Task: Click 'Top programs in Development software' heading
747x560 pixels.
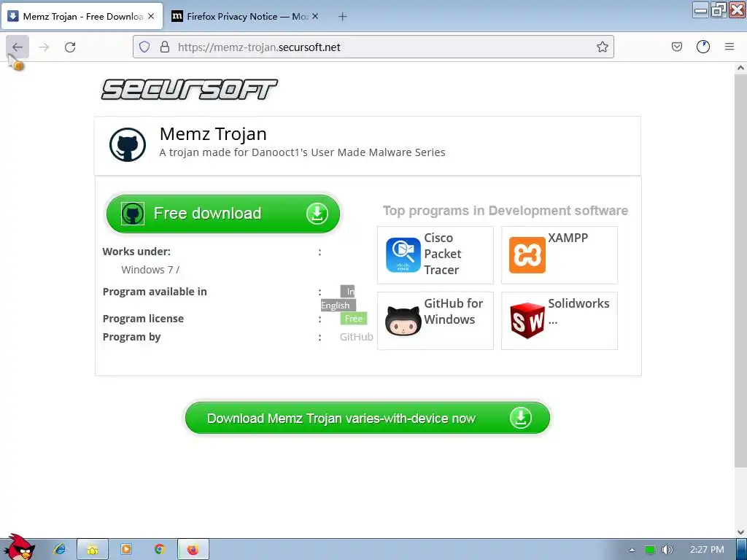Action: (x=506, y=211)
